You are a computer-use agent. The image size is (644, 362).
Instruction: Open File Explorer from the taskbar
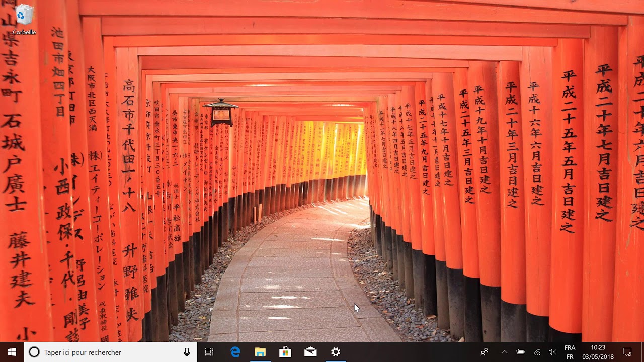[260, 352]
